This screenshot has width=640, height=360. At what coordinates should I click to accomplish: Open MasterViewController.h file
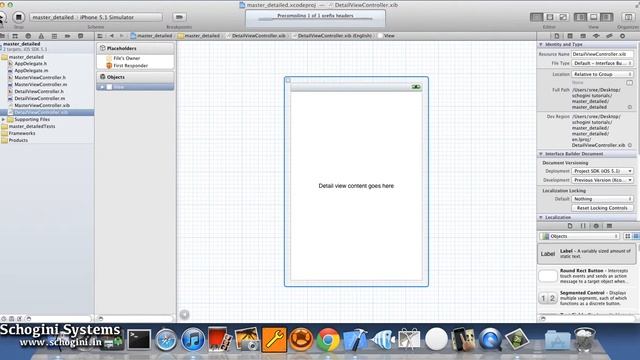(x=40, y=78)
